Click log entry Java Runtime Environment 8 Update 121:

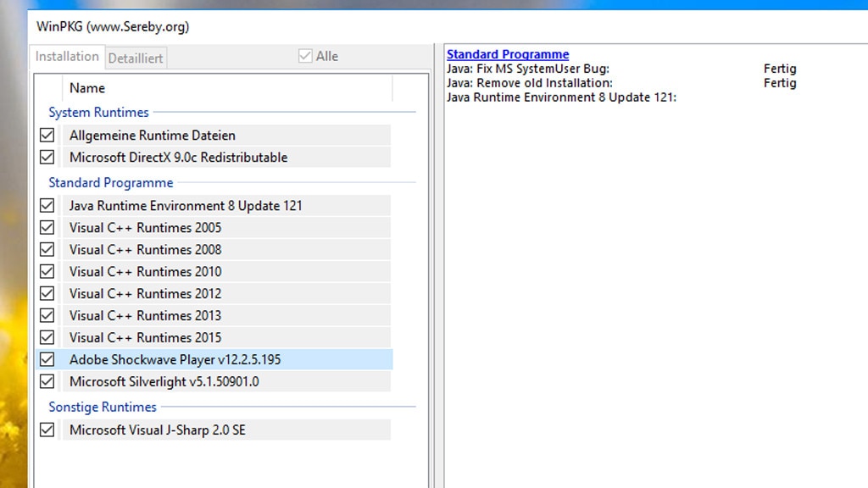pyautogui.click(x=561, y=97)
